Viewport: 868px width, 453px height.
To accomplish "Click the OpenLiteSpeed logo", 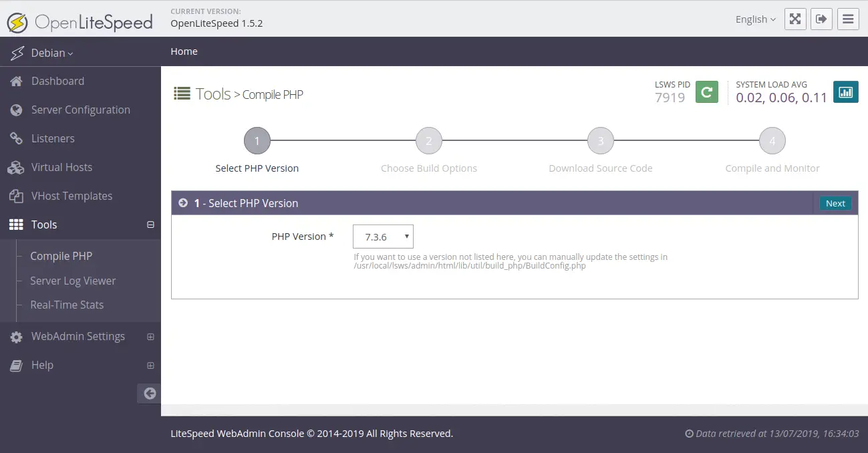I will (x=80, y=22).
